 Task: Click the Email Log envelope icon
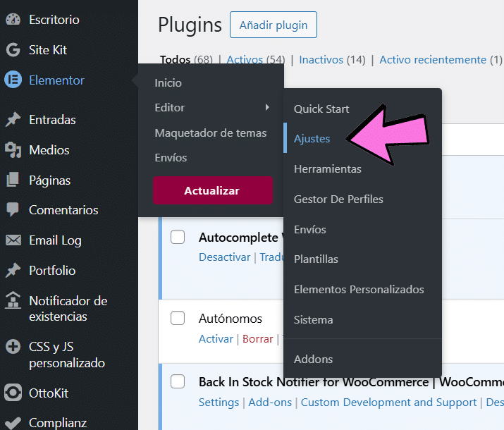(13, 240)
